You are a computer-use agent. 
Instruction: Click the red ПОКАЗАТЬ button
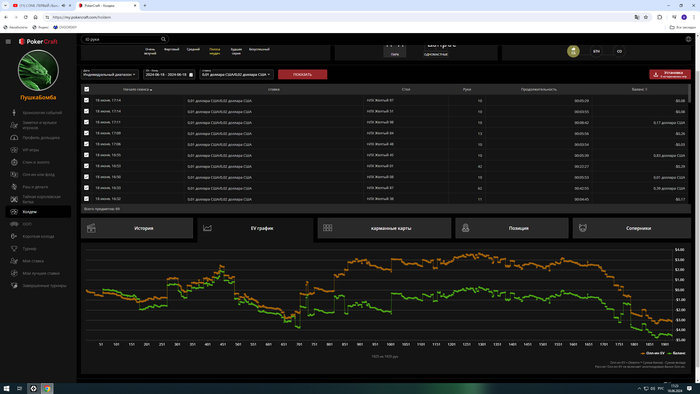(x=302, y=74)
